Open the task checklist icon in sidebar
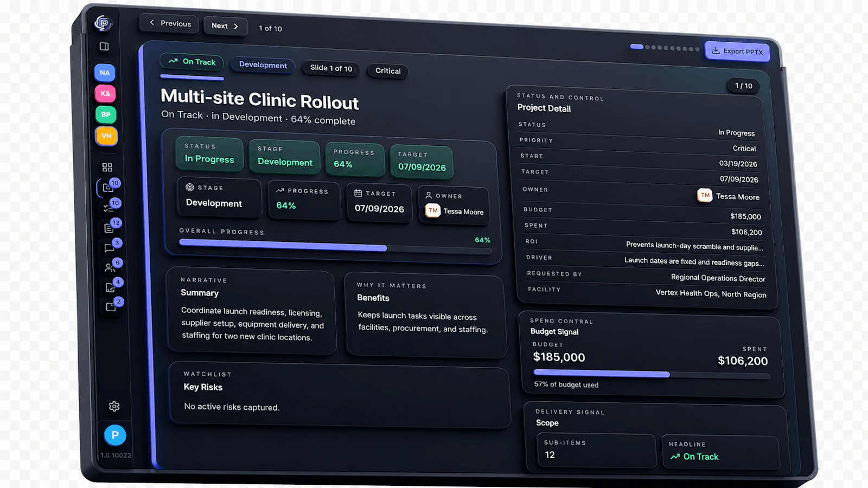The width and height of the screenshot is (868, 488). (107, 208)
